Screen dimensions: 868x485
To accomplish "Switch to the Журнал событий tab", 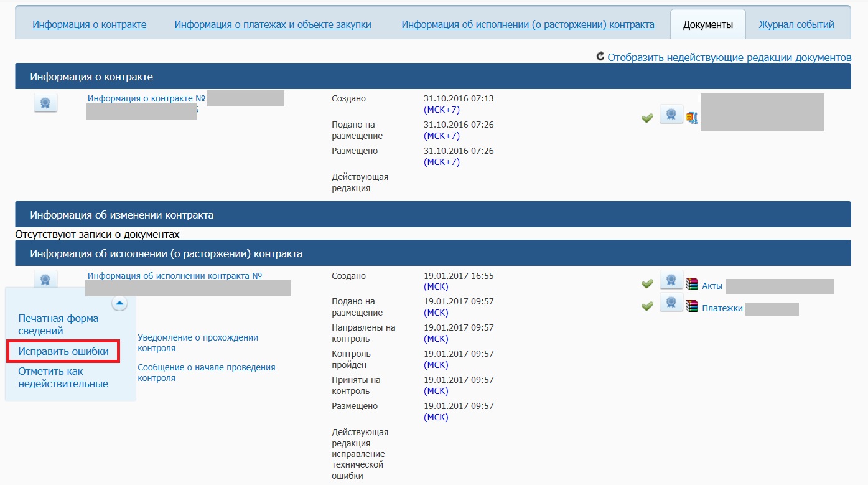I will tap(796, 25).
